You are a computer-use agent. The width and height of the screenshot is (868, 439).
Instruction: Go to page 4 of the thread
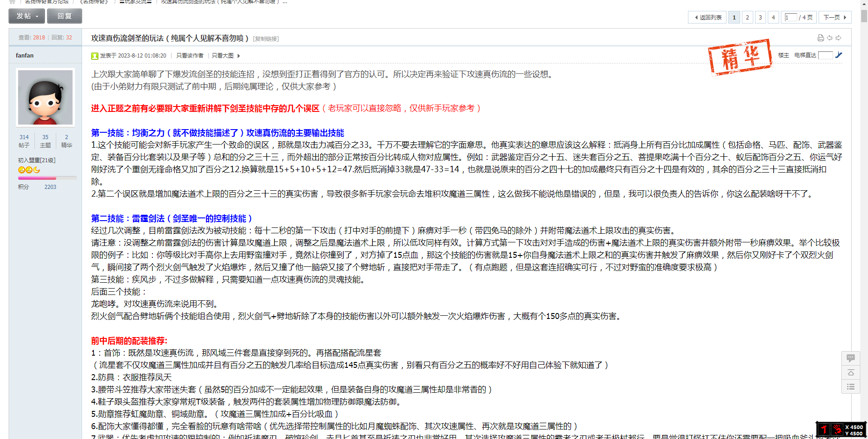pos(773,17)
